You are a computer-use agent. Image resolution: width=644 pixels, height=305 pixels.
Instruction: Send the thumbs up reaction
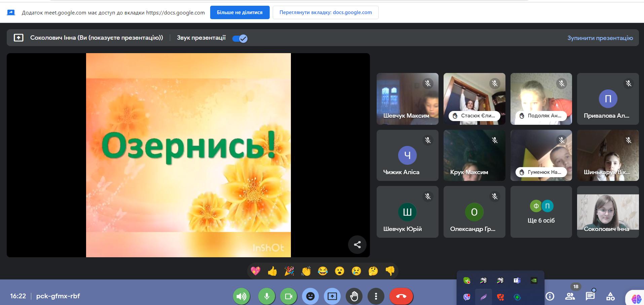coord(272,271)
